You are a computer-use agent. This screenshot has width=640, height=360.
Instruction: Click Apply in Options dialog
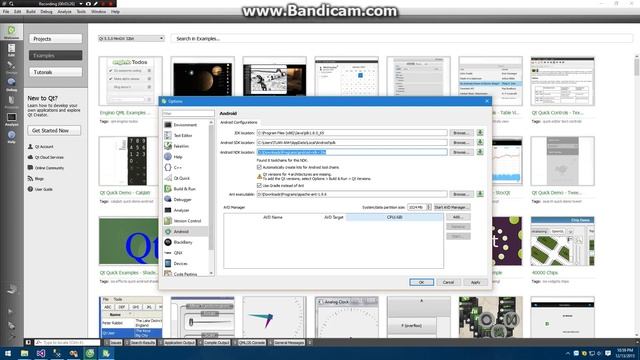[476, 282]
